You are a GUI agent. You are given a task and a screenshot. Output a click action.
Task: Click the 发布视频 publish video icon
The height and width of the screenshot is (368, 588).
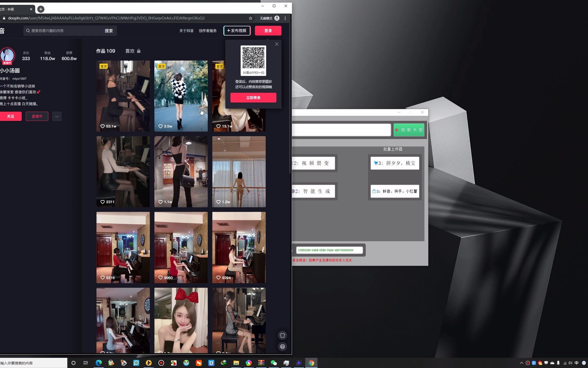237,30
